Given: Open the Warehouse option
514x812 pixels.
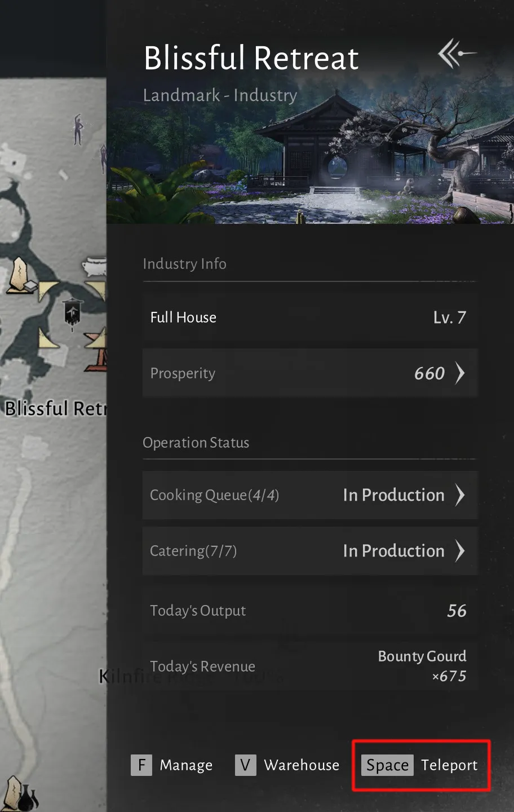Looking at the screenshot, I should (302, 765).
